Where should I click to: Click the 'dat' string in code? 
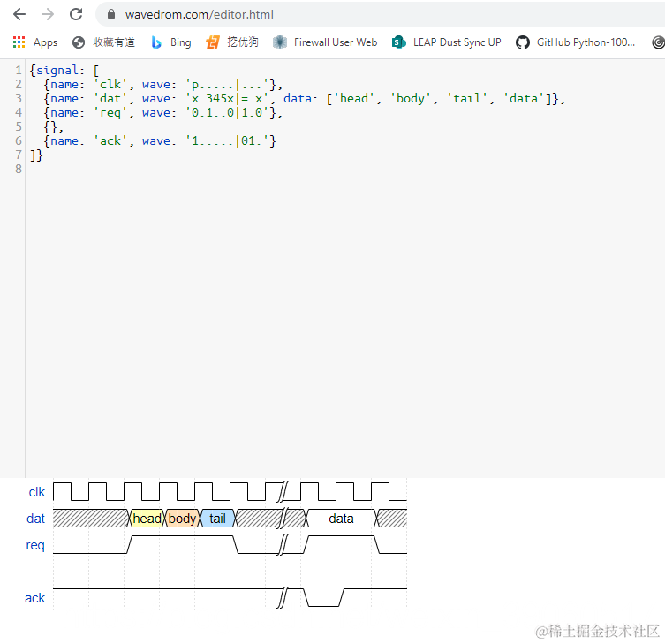110,98
